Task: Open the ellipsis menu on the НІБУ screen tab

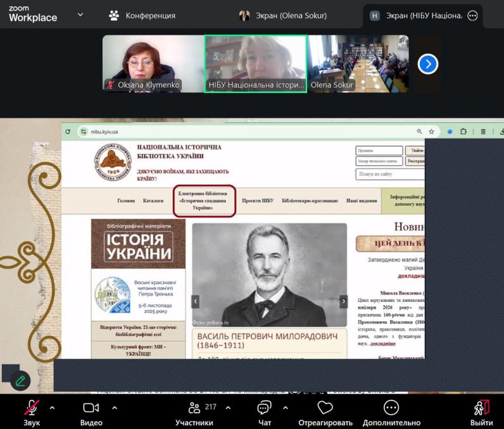Action: pos(472,16)
